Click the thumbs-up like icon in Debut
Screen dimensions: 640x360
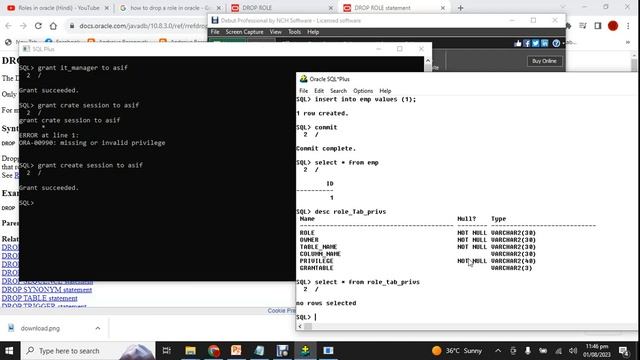[518, 43]
